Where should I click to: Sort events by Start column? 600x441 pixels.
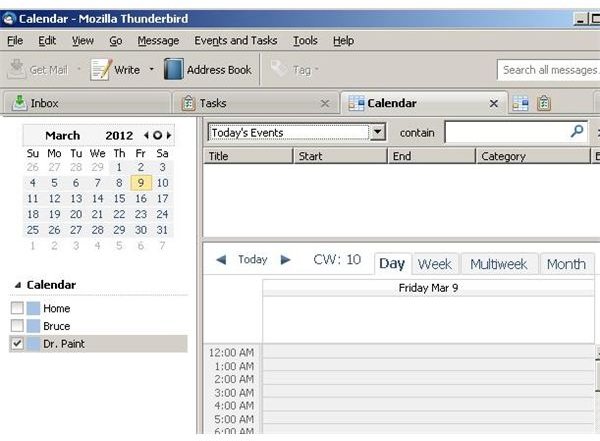(x=340, y=156)
